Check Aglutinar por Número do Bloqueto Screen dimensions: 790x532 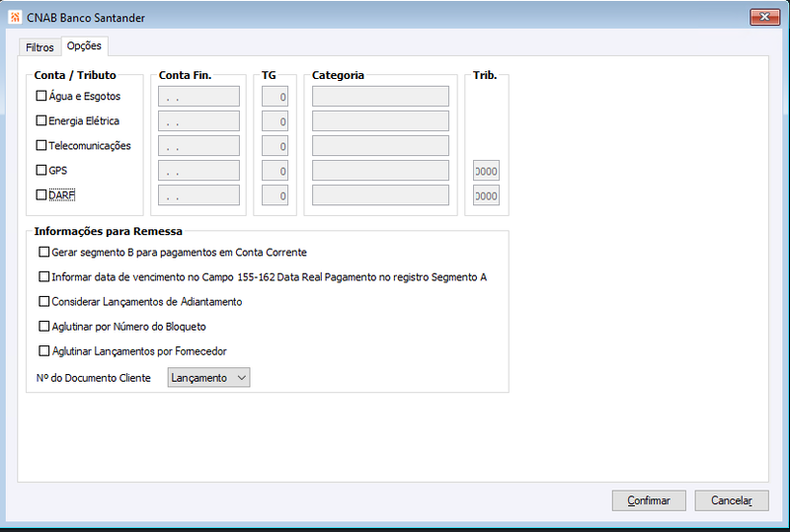pyautogui.click(x=44, y=326)
